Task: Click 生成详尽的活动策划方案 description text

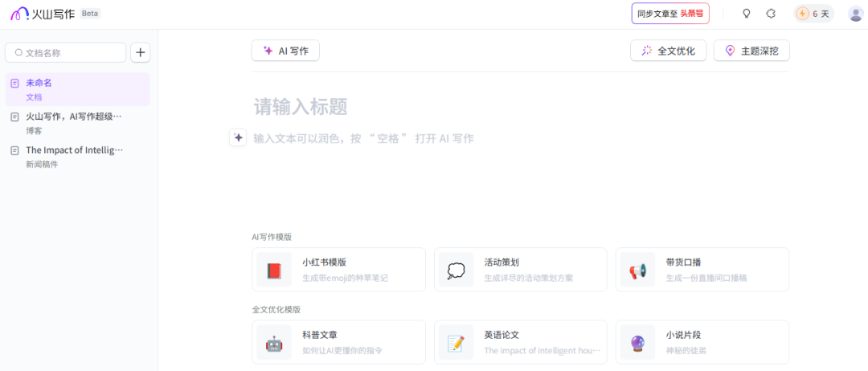Action: tap(529, 278)
